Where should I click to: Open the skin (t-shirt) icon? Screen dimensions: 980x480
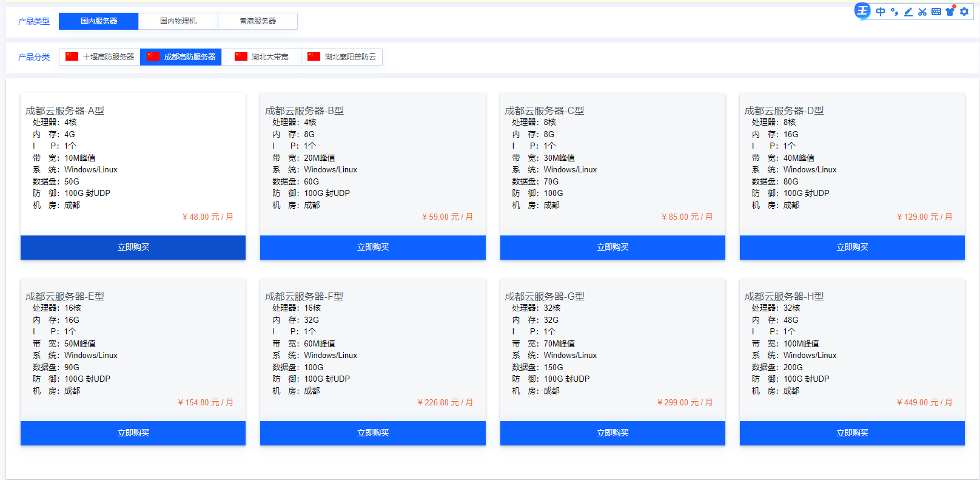tap(950, 12)
